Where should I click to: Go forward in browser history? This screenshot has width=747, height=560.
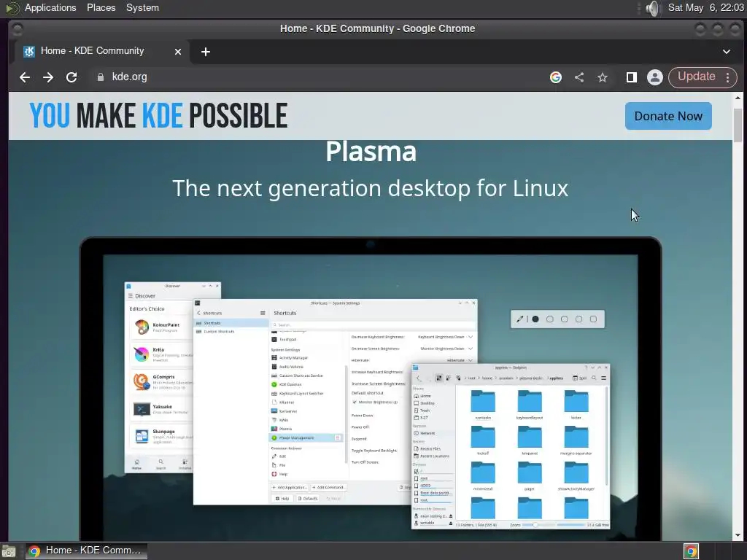(48, 77)
